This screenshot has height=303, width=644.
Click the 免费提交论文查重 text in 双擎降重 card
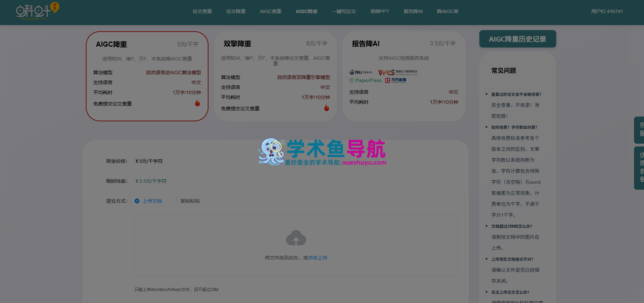[x=240, y=109]
